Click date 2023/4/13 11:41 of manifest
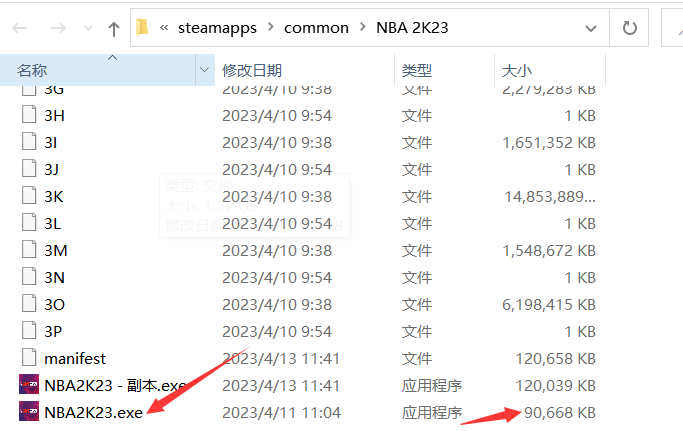683x431 pixels. pos(281,359)
